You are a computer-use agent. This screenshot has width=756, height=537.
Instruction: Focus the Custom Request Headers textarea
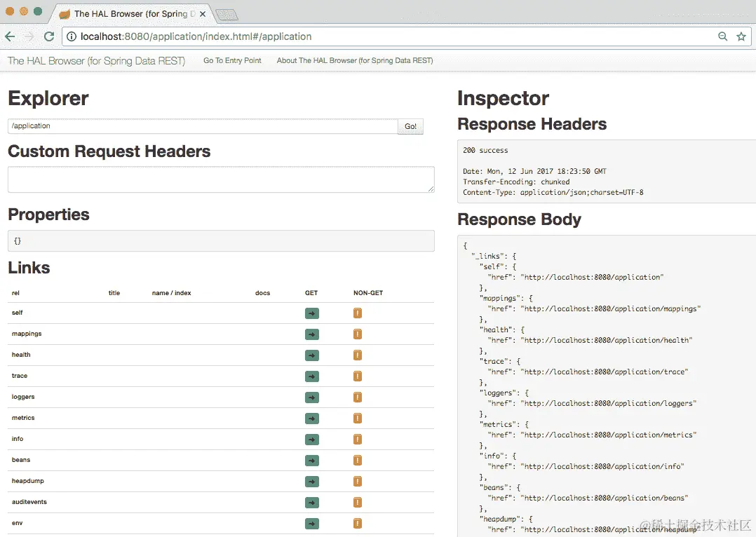click(x=221, y=179)
